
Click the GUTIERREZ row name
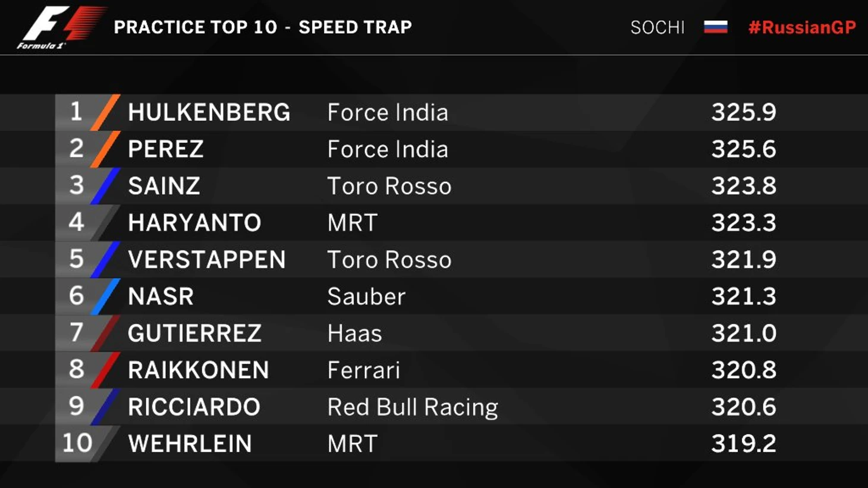point(194,333)
